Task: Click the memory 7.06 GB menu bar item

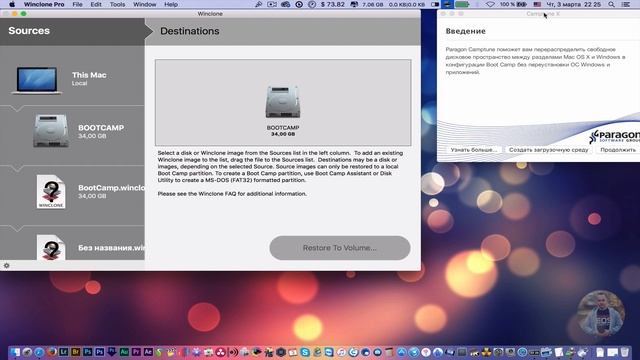Action: pyautogui.click(x=373, y=4)
